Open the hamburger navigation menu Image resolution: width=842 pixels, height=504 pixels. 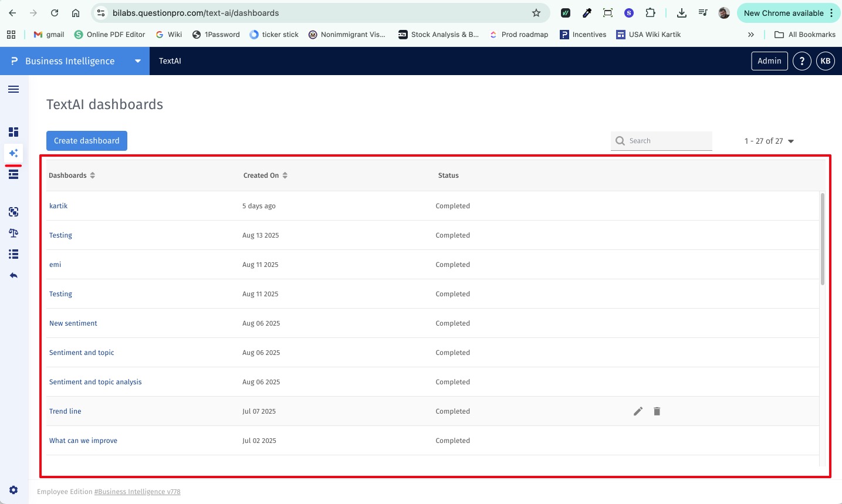click(13, 89)
